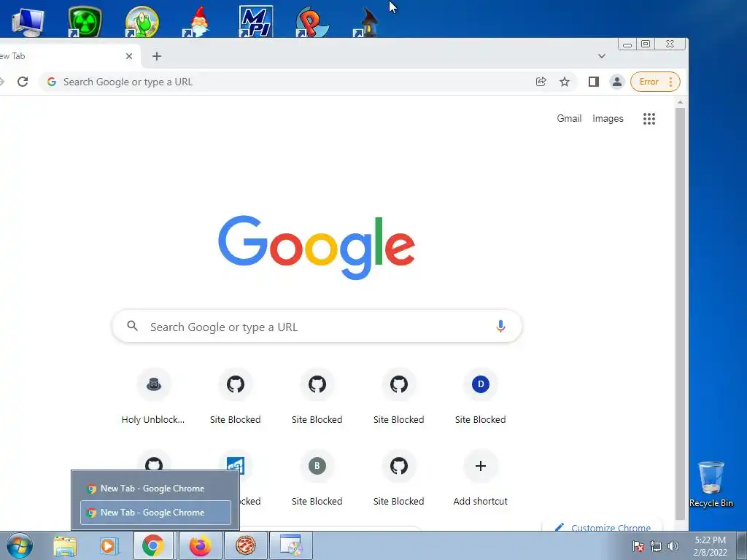The height and width of the screenshot is (560, 747).
Task: Share this page using address bar icon
Action: 541,82
